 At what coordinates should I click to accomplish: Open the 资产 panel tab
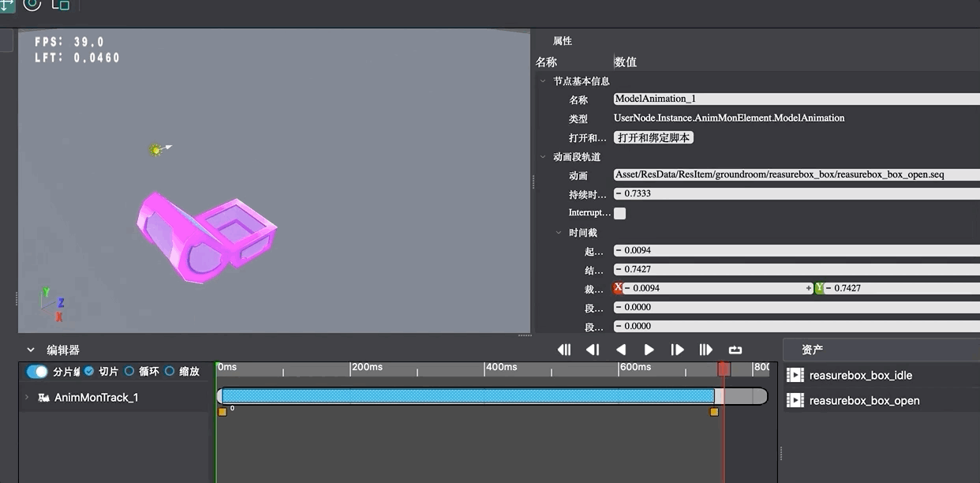812,350
